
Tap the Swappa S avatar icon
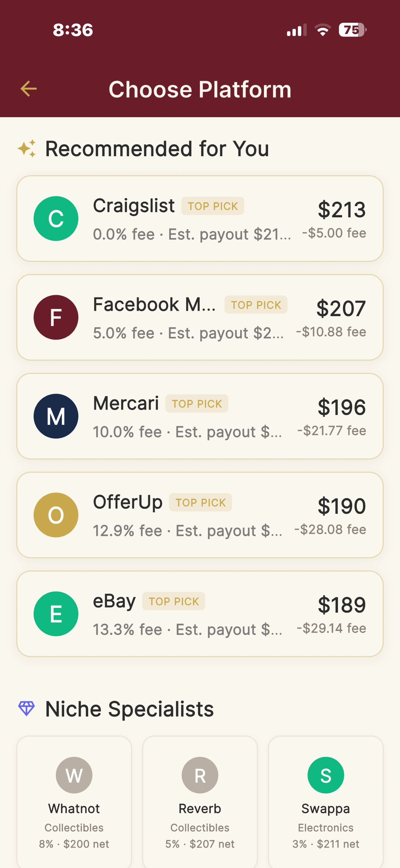click(x=326, y=775)
